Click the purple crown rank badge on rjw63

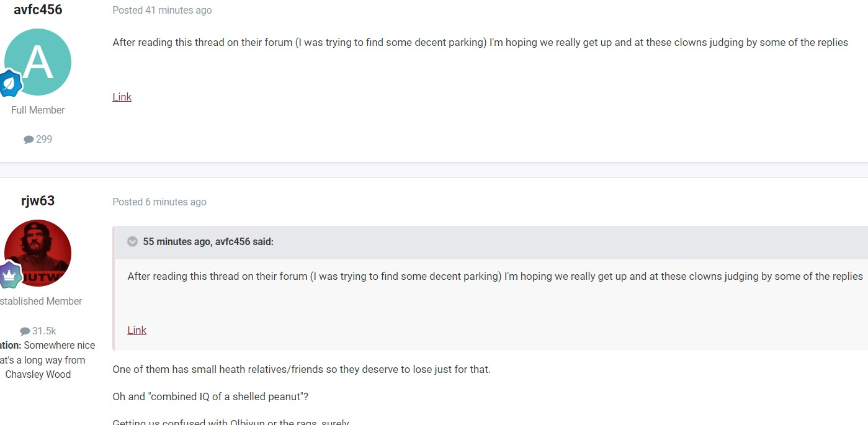click(10, 275)
